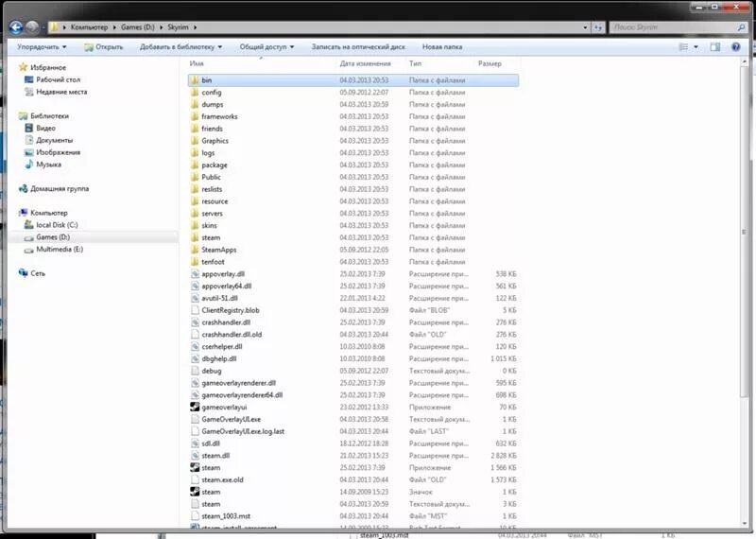Select the crashhandler.dll.old file name
756x539 pixels.
click(232, 335)
